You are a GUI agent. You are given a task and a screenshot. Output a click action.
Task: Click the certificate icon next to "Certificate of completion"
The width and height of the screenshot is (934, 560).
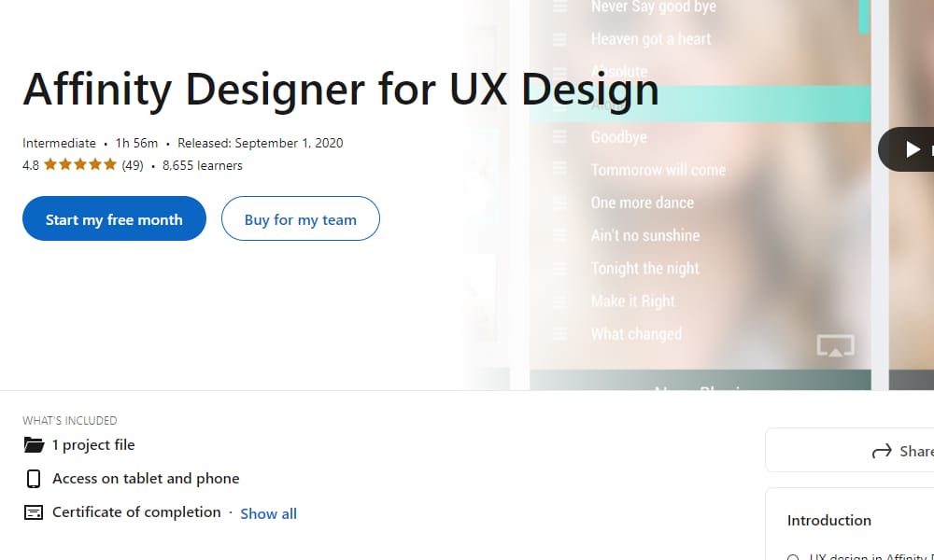point(34,511)
